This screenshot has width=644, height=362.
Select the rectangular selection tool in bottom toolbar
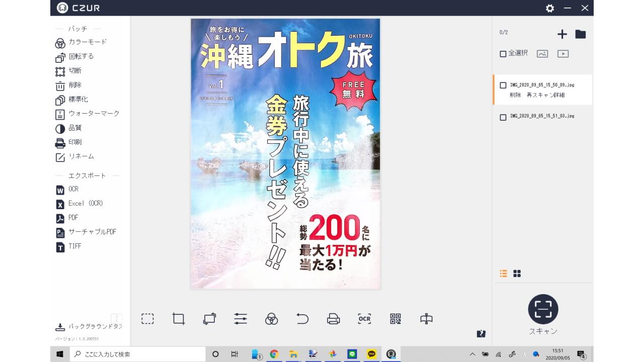[147, 319]
